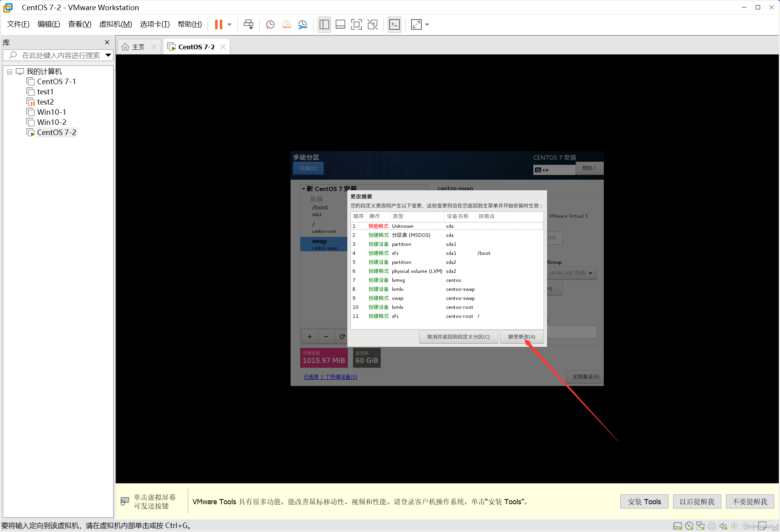Click the 安装 Tools button
Viewport: 780px width, 532px height.
coord(644,501)
